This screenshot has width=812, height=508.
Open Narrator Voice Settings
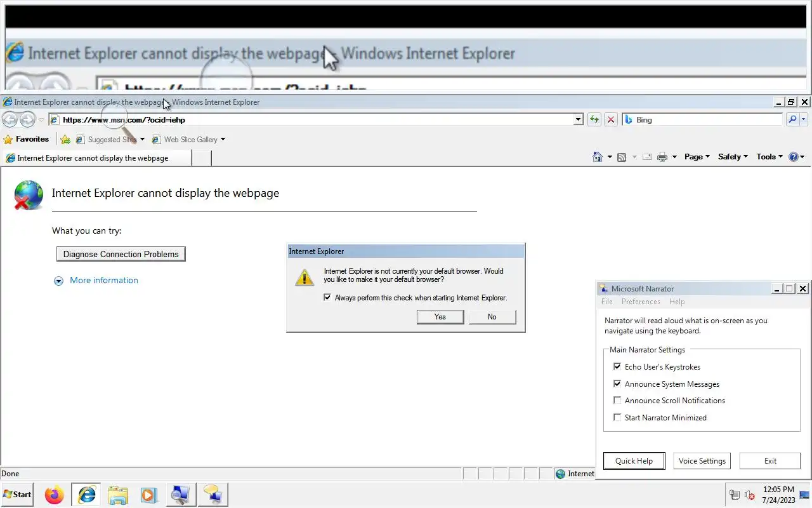click(x=702, y=461)
